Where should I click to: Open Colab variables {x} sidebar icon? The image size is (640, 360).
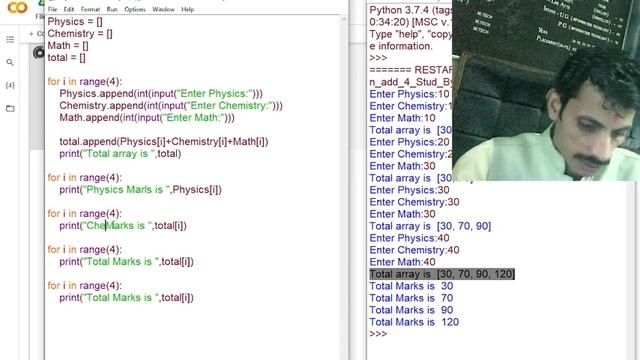10,85
